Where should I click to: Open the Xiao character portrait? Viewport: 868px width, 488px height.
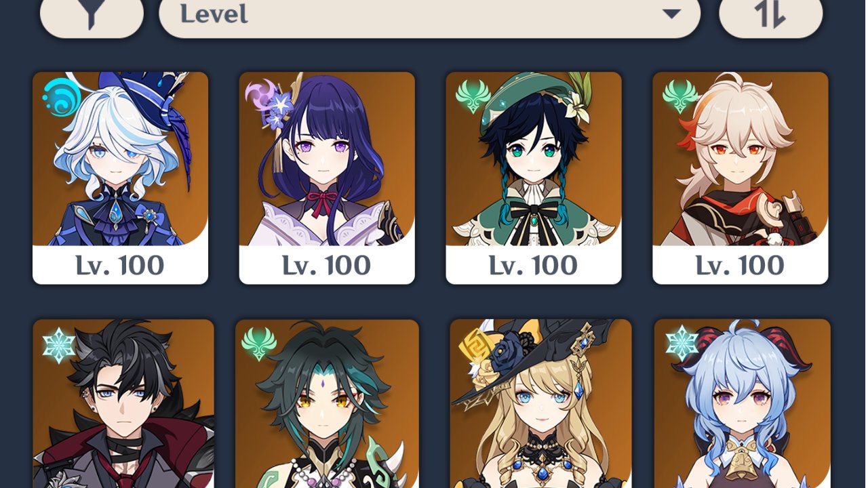[327, 404]
